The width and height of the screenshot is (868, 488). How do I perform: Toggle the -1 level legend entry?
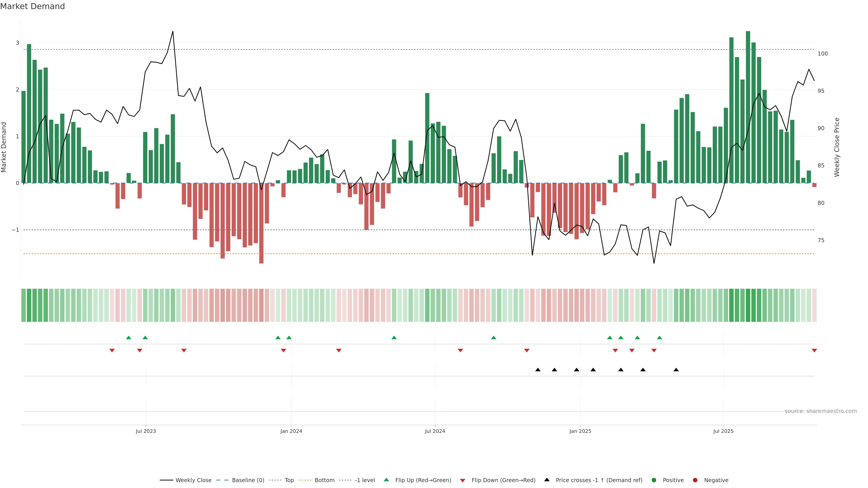tap(365, 480)
